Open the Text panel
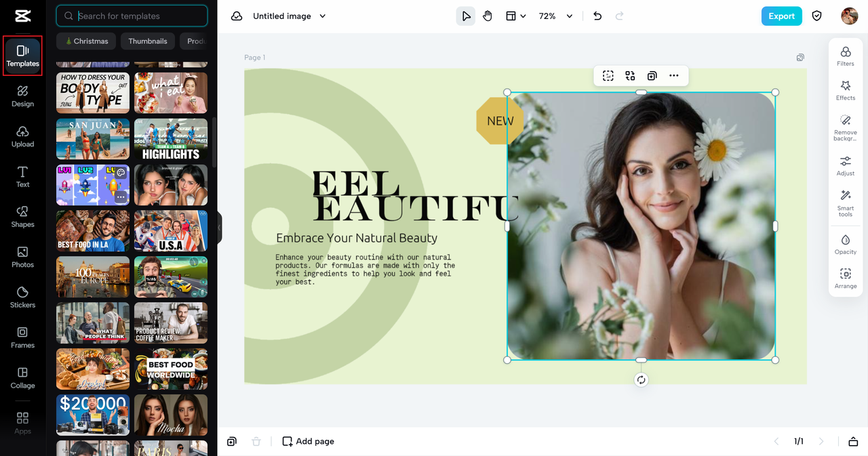 click(22, 177)
